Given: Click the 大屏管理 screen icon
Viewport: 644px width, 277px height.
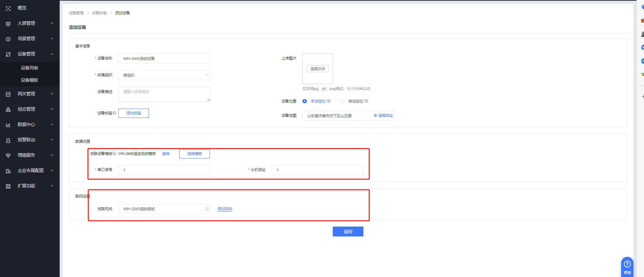Looking at the screenshot, I should [8, 24].
